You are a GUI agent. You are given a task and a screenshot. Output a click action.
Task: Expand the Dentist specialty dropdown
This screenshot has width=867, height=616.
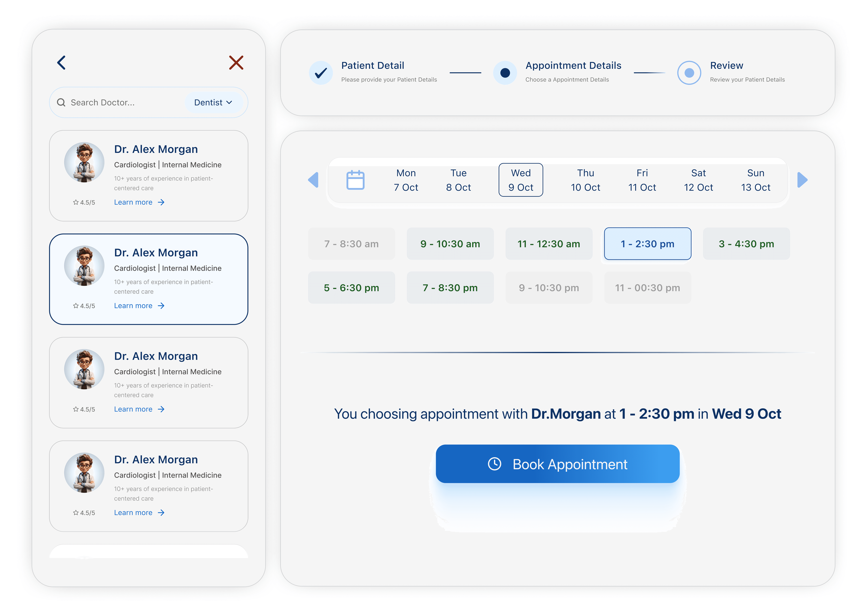click(x=213, y=102)
